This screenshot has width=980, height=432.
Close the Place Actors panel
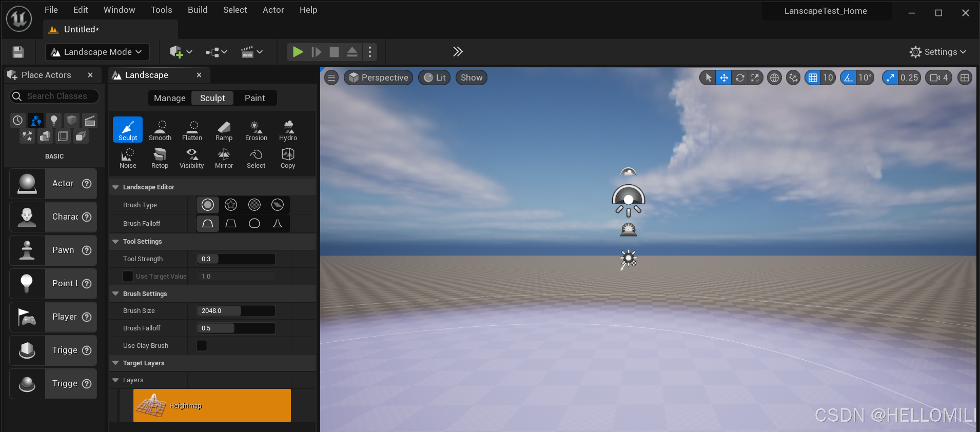click(90, 75)
